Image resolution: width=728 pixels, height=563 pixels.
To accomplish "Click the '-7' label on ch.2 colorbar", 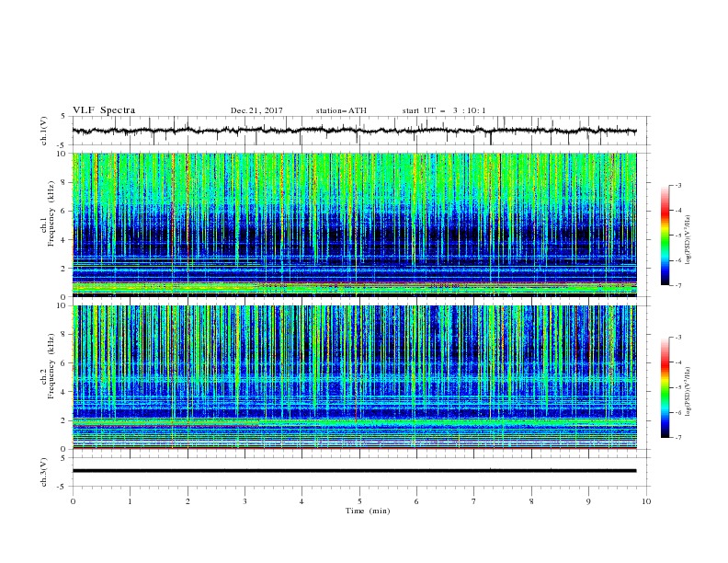I will [x=677, y=438].
